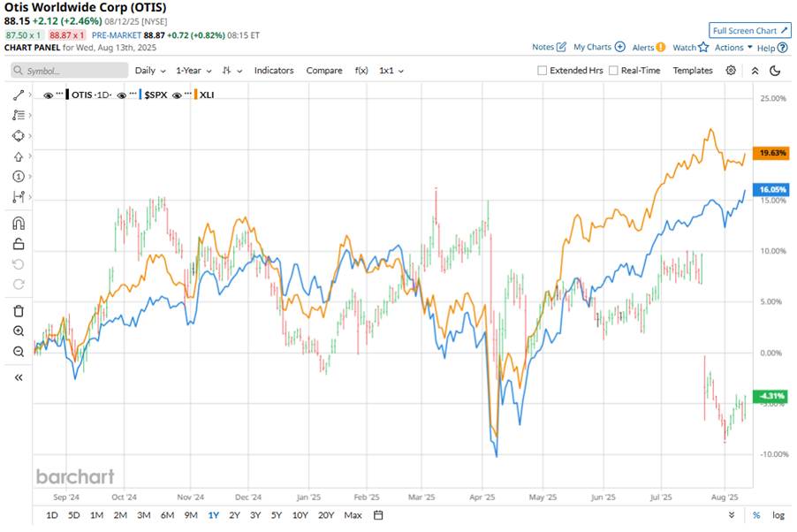797x532 pixels.
Task: Collapse the chart toolbar upward
Action: click(755, 71)
